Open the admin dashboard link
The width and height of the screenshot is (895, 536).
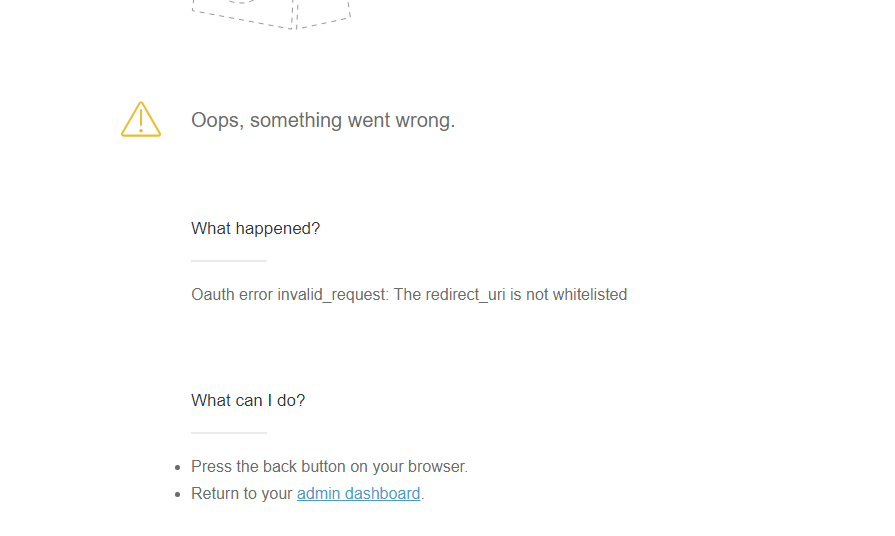coord(358,493)
